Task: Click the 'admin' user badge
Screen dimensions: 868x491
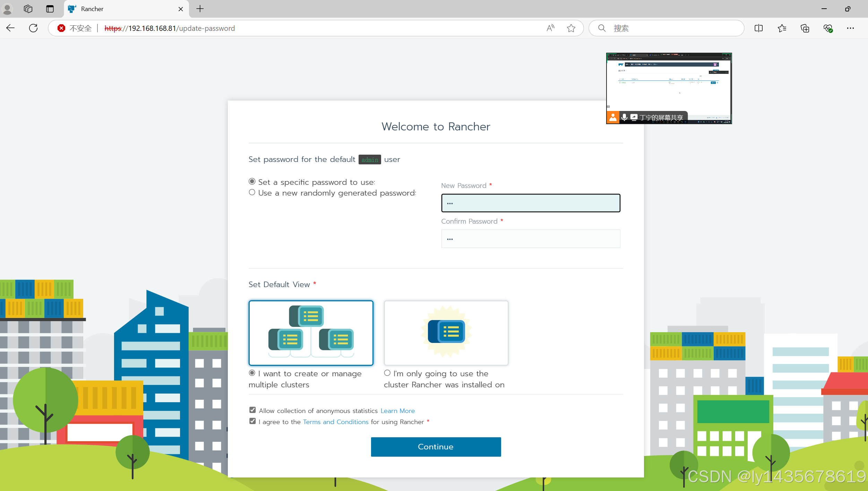Action: (370, 160)
